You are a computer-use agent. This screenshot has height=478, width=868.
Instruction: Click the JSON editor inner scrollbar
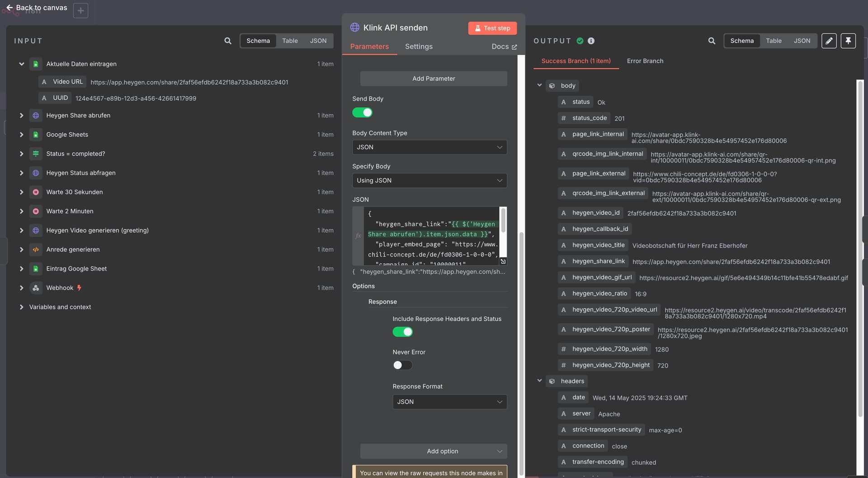click(x=503, y=220)
